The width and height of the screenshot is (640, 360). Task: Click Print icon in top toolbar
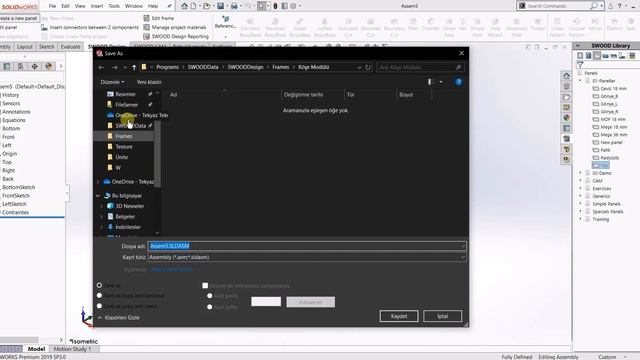(x=234, y=6)
